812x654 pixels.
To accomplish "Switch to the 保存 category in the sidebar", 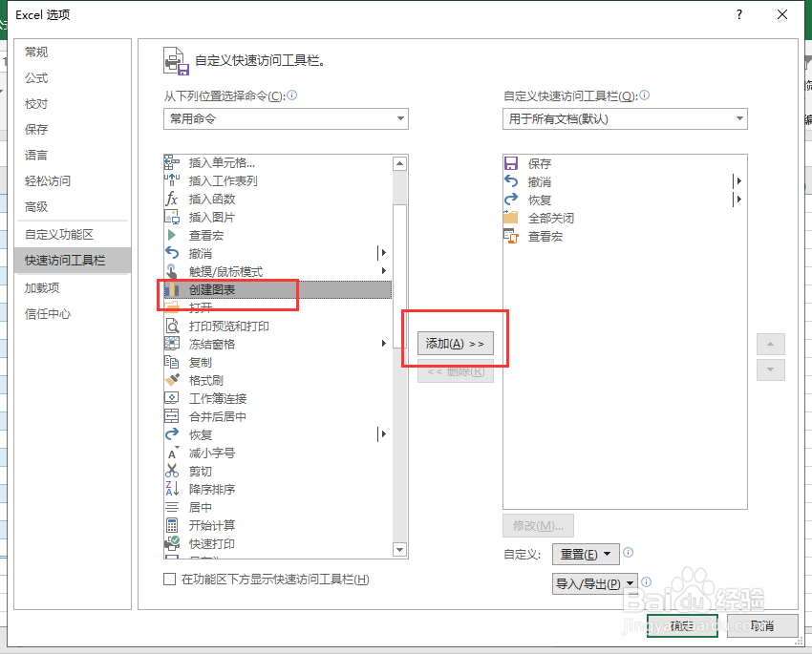I will point(36,129).
